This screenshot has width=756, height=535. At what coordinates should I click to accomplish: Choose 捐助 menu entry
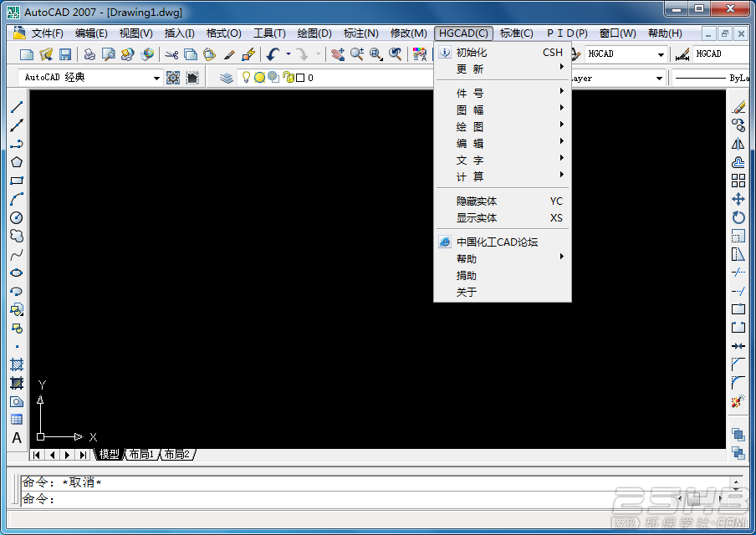pos(503,275)
